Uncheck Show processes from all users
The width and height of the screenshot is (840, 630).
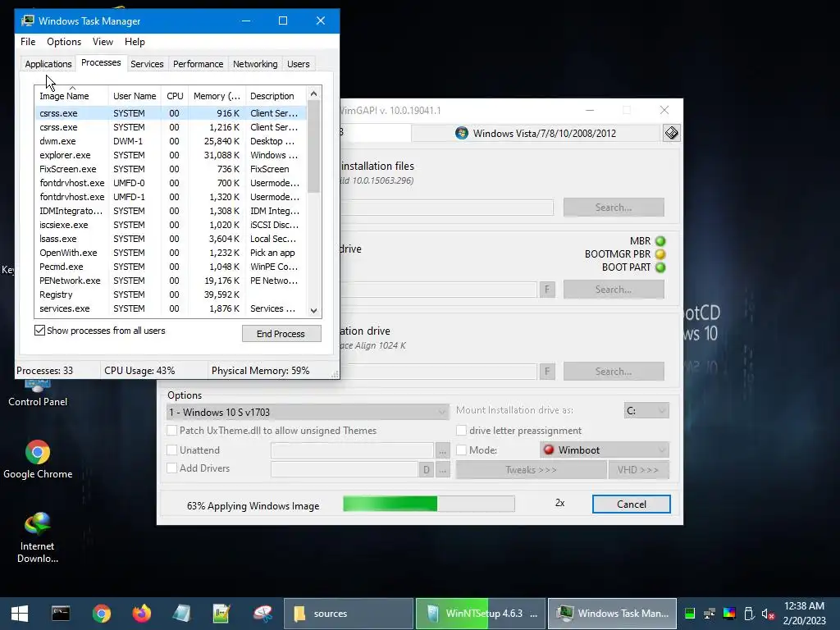tap(39, 331)
